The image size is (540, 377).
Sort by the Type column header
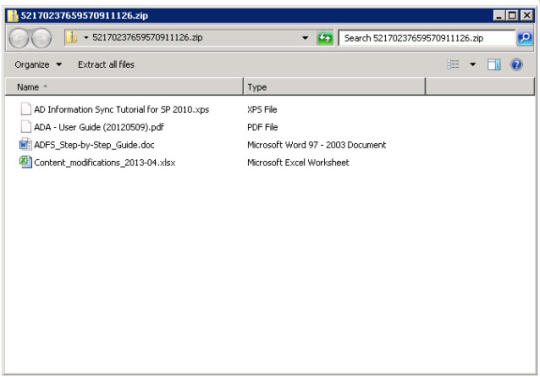tap(334, 87)
